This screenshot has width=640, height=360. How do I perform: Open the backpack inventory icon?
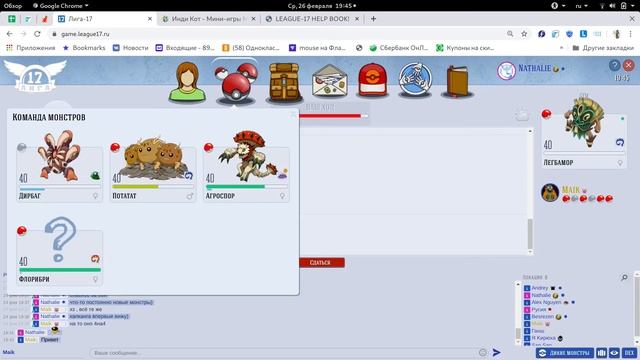(x=284, y=82)
